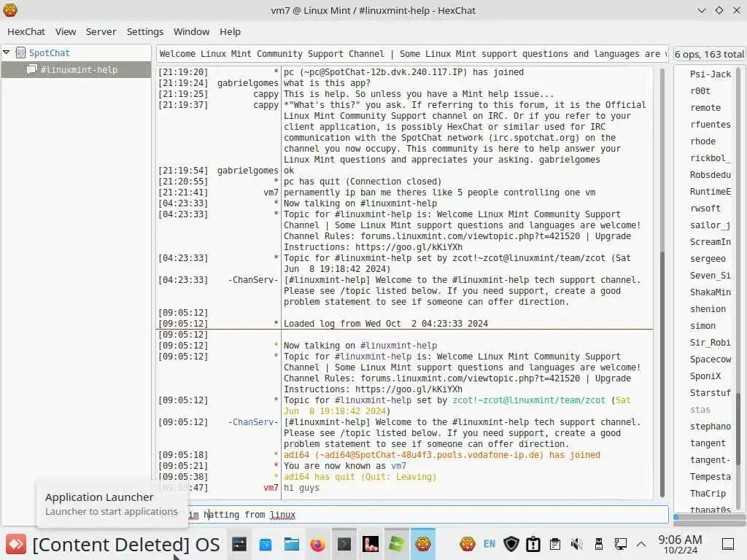Open the Help menu

click(x=230, y=31)
